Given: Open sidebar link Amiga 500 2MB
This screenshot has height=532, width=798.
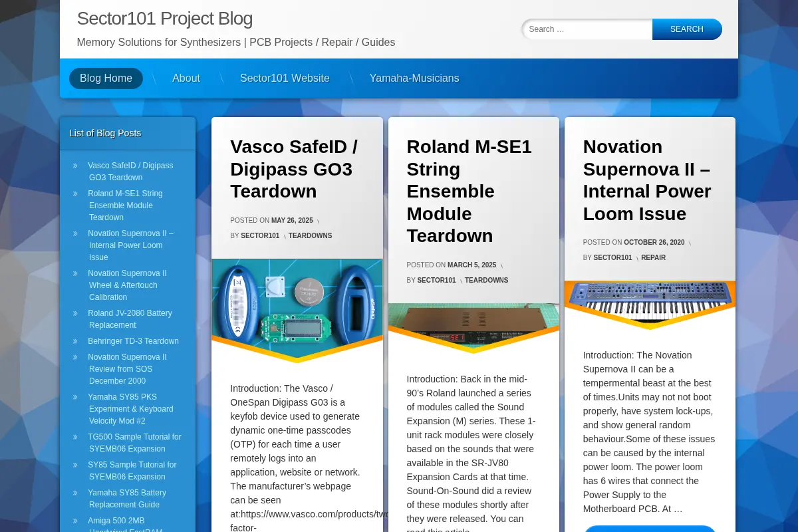Looking at the screenshot, I should click(125, 525).
